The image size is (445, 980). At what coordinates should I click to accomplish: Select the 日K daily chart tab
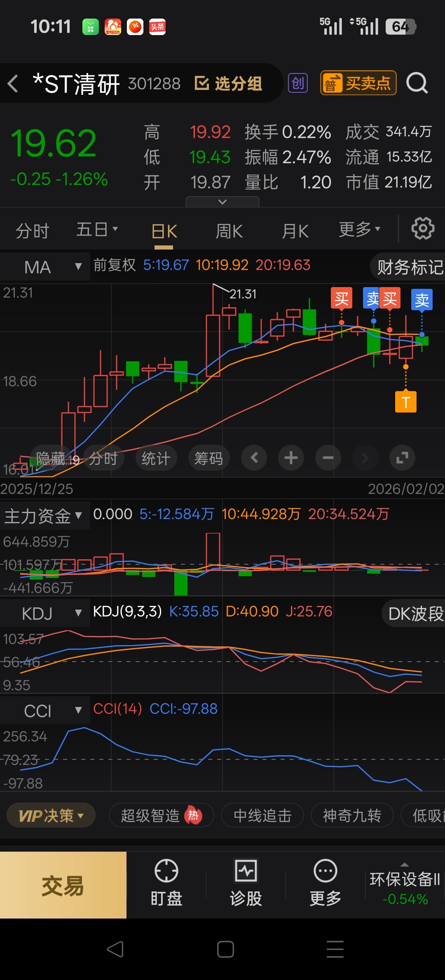164,231
